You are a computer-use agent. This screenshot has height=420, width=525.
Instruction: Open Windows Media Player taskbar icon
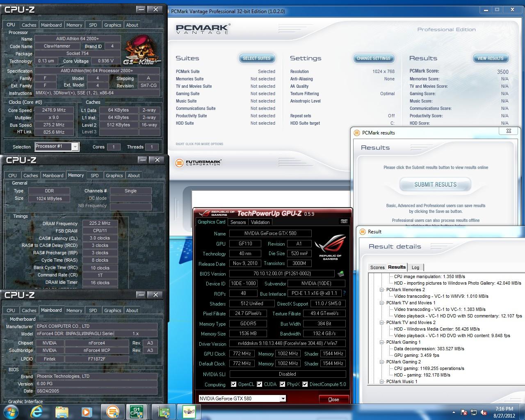(x=86, y=411)
